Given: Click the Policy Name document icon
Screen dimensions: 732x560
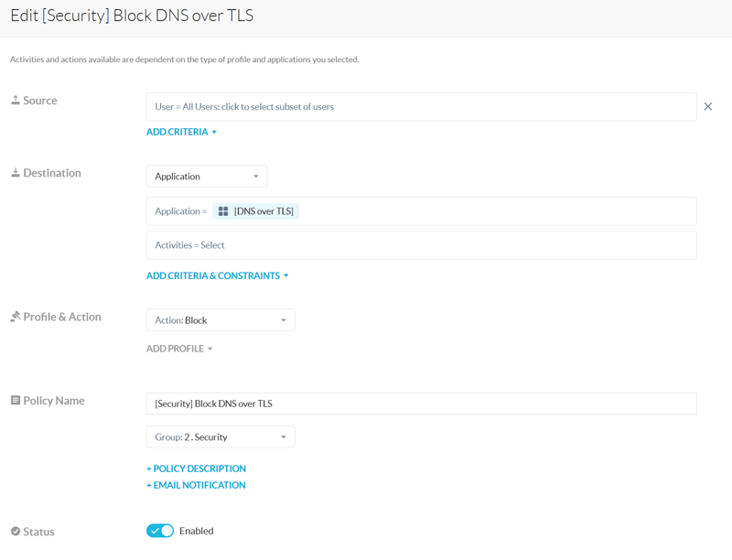Looking at the screenshot, I should 16,401.
